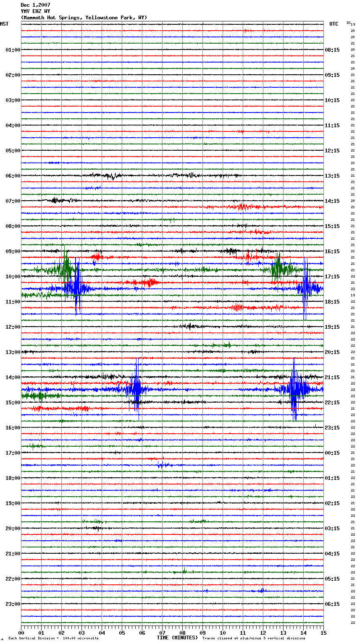Select the '14:00' MST row label
The image size is (357, 644).
point(13,377)
